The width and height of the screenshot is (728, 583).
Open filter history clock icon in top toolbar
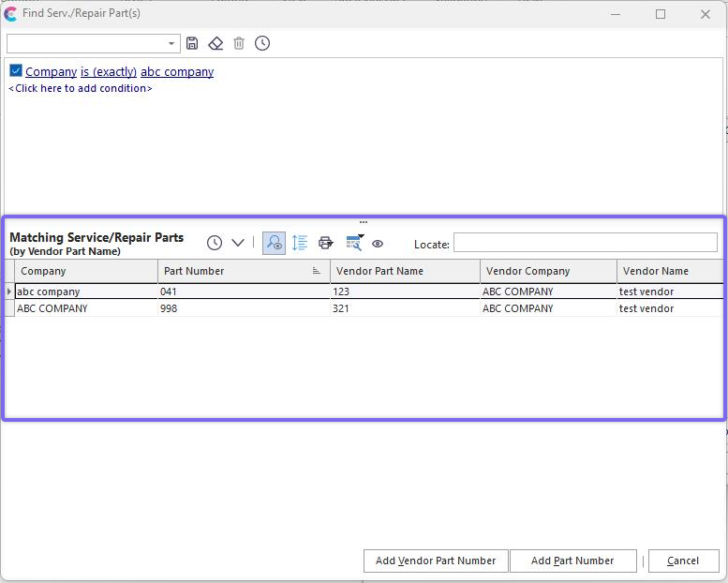point(262,43)
